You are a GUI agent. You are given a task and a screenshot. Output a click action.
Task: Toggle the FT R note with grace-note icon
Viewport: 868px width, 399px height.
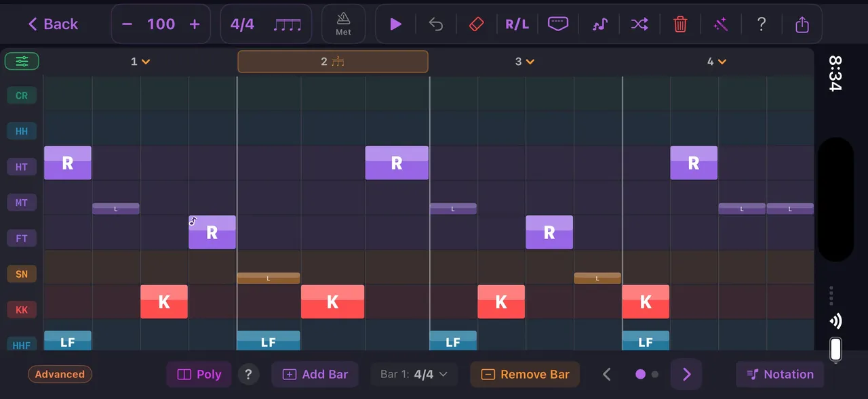(212, 232)
